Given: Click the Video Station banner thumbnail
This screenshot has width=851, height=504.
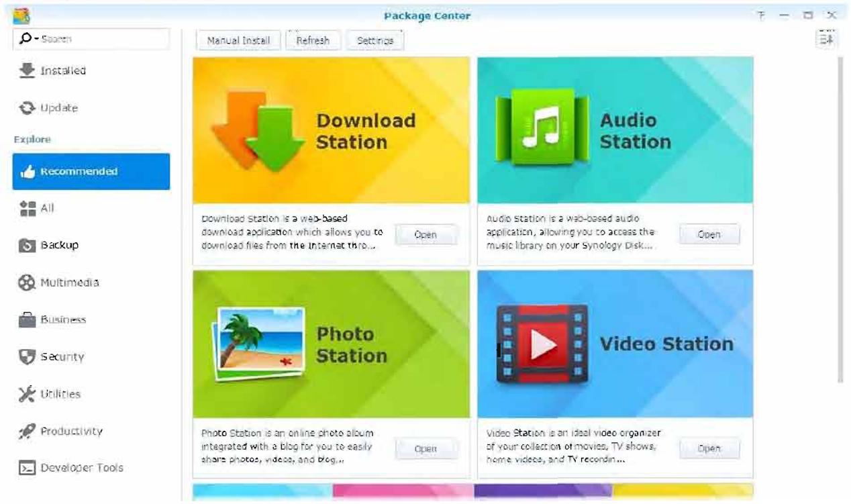Looking at the screenshot, I should pos(615,344).
